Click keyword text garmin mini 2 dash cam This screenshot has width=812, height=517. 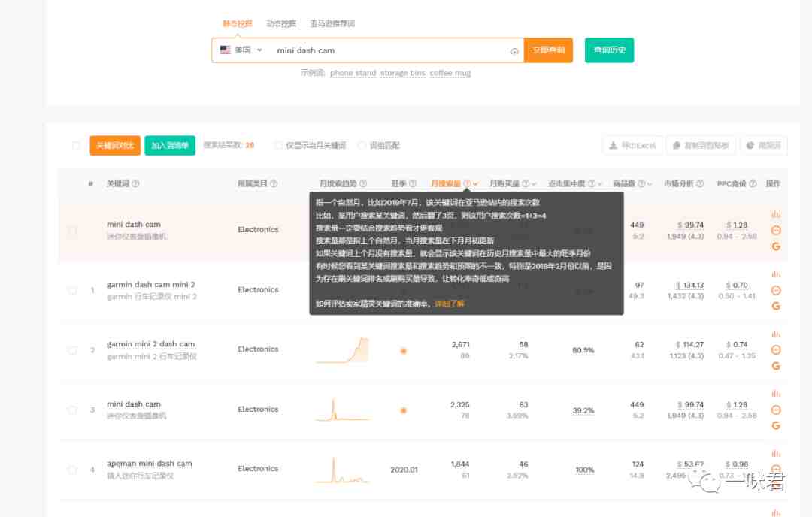click(x=150, y=343)
